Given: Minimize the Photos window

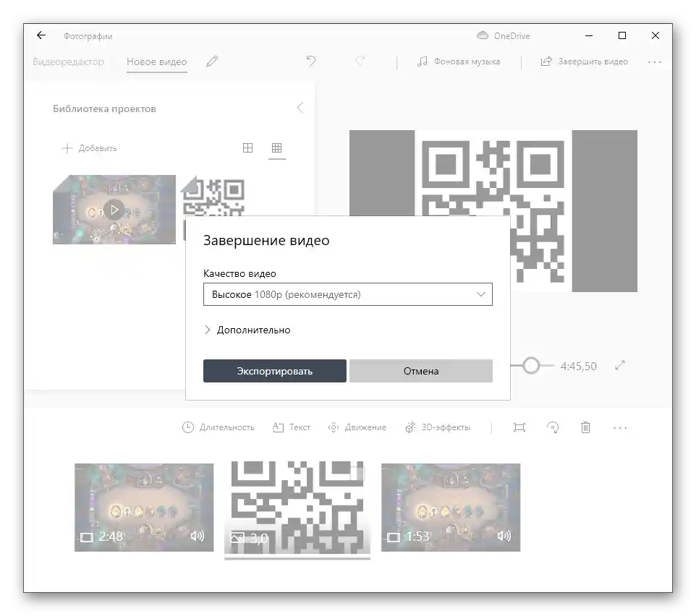Looking at the screenshot, I should point(589,35).
